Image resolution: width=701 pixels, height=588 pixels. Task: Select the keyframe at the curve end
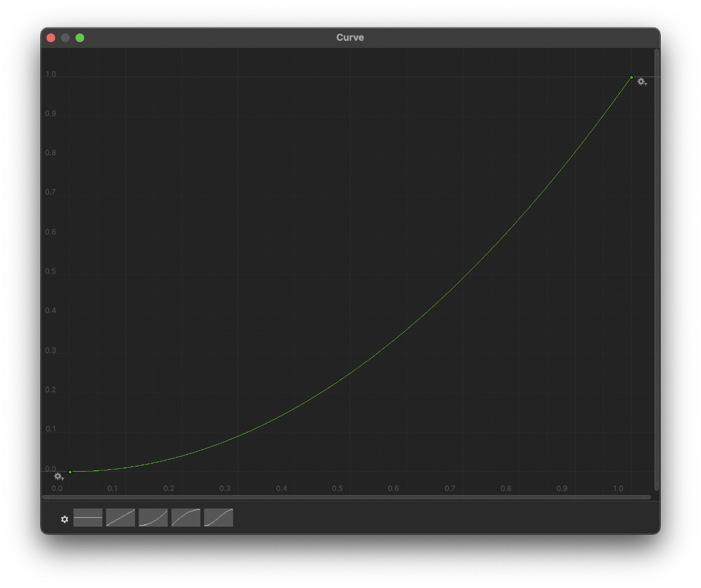(x=631, y=77)
